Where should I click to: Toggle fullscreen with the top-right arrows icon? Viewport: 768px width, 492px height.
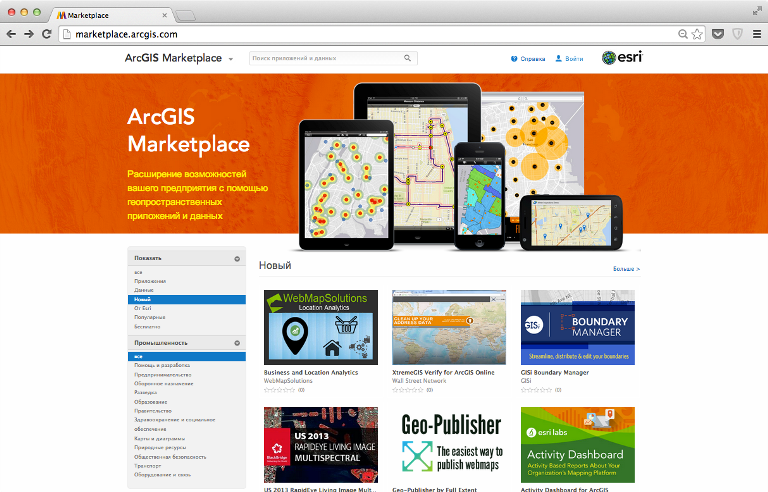click(757, 11)
